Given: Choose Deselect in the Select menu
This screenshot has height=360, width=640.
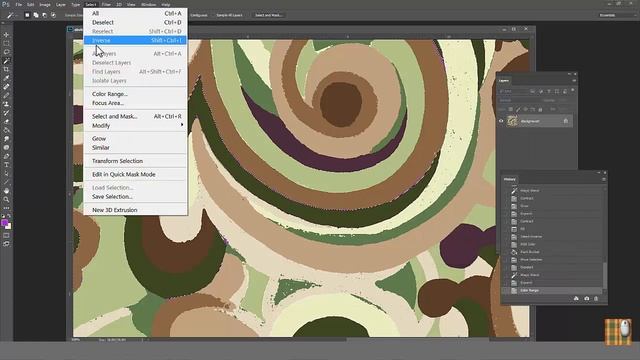Looking at the screenshot, I should (136, 22).
